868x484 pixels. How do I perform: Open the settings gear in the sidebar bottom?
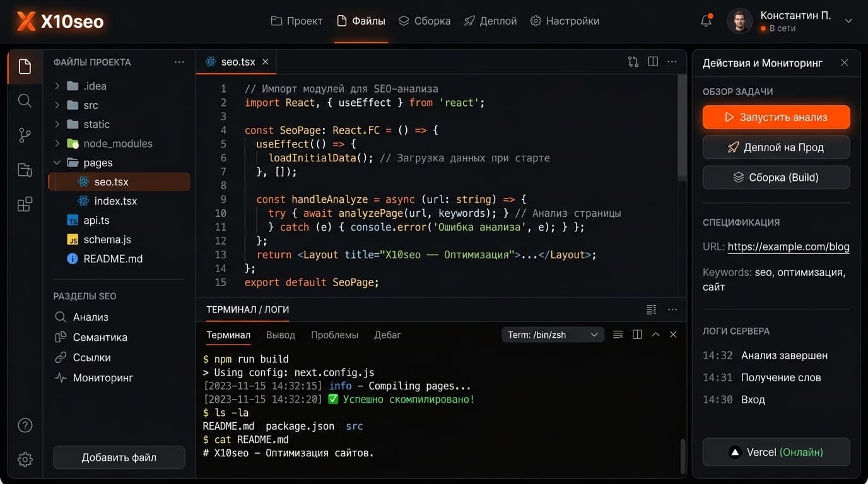click(25, 459)
